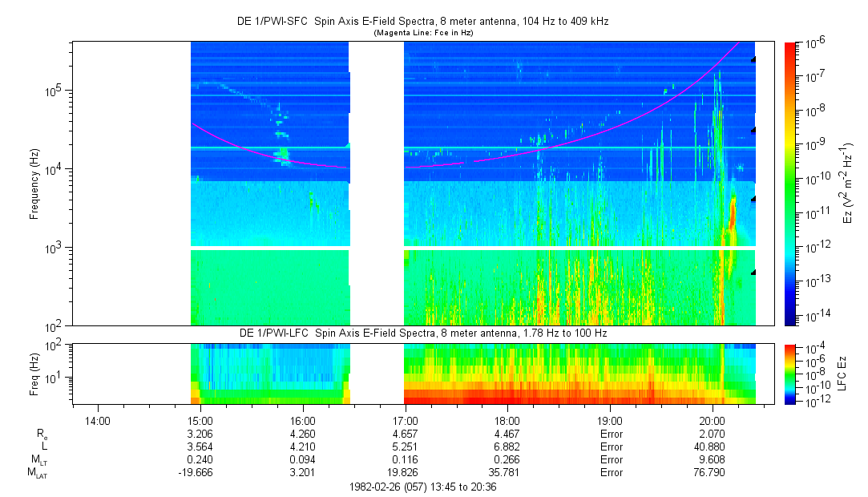Click the Ez spectral density color bar
The width and height of the screenshot is (868, 497).
tap(789, 183)
